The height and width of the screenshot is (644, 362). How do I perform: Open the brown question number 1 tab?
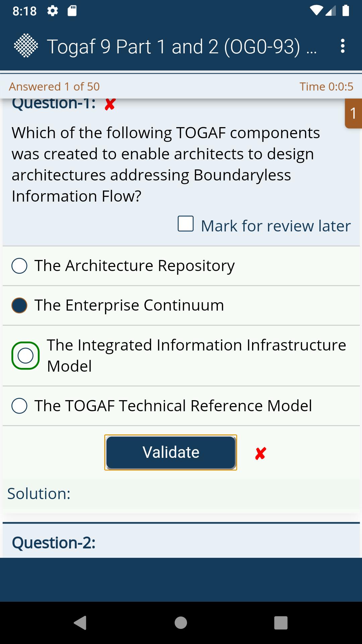point(353,113)
